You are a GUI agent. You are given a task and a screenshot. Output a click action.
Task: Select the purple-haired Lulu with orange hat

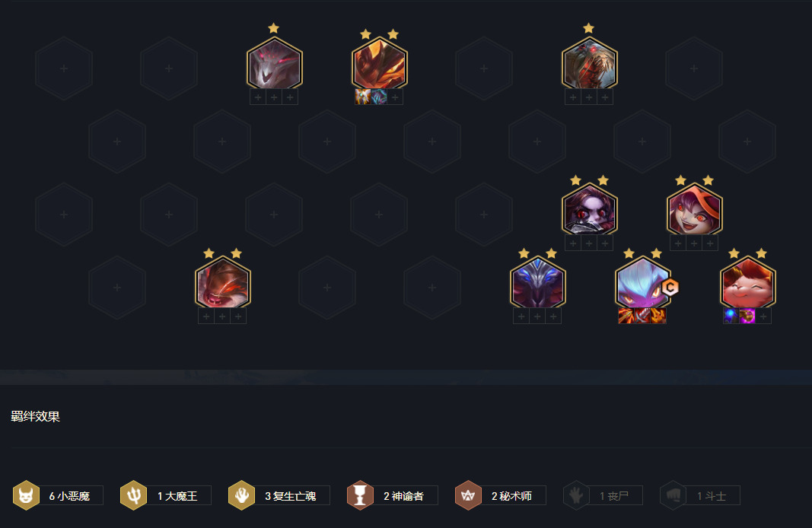pyautogui.click(x=695, y=211)
